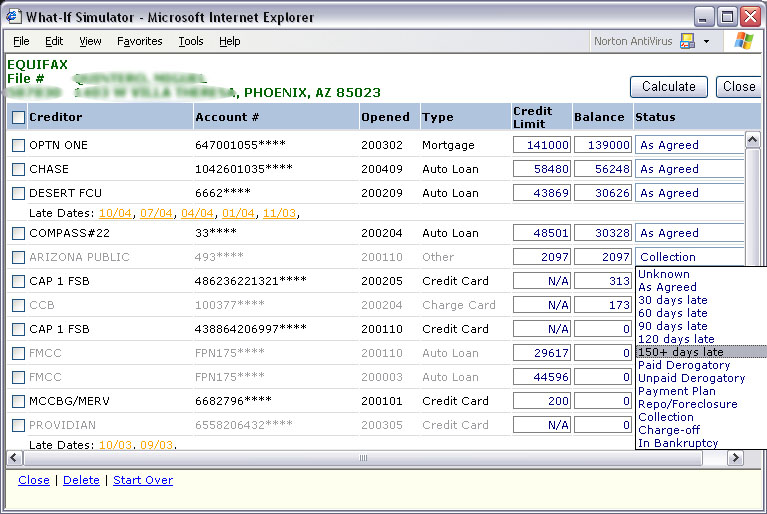
Task: Open the 10/04 late date link
Action: pyautogui.click(x=115, y=213)
